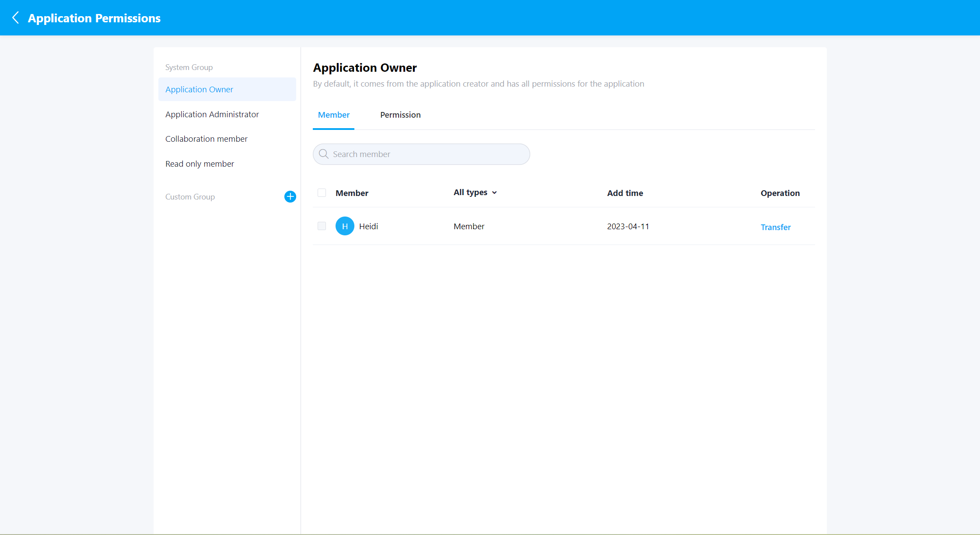
Task: Click the Application Permissions back button
Action: [x=13, y=18]
